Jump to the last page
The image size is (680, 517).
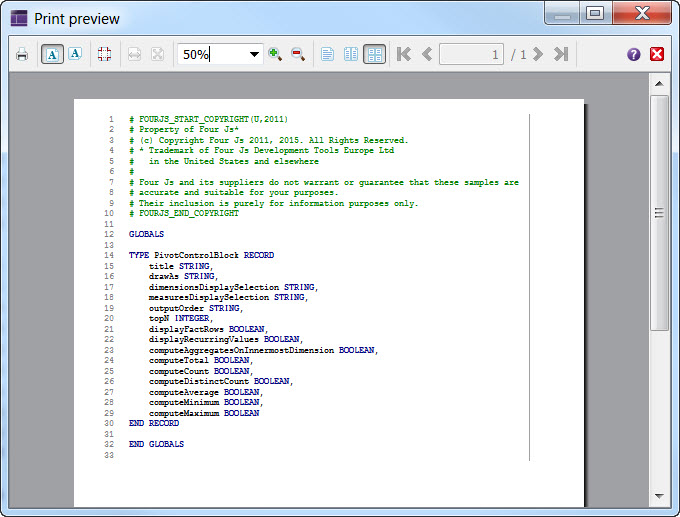coord(561,54)
